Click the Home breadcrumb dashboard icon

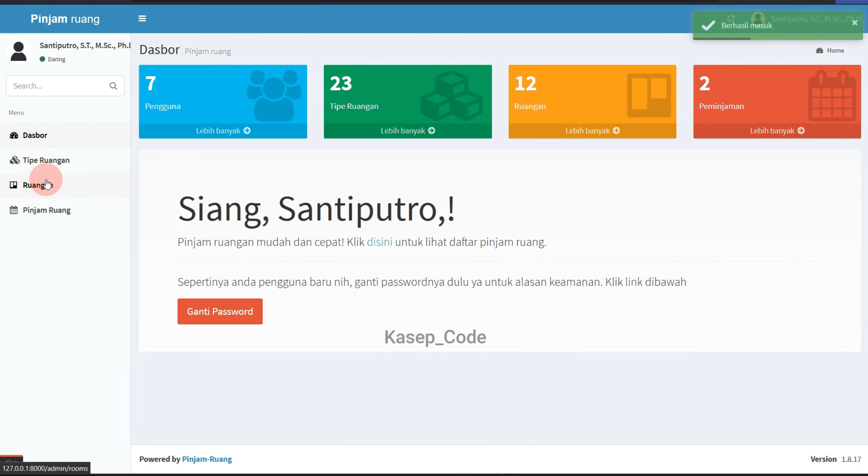coord(819,51)
